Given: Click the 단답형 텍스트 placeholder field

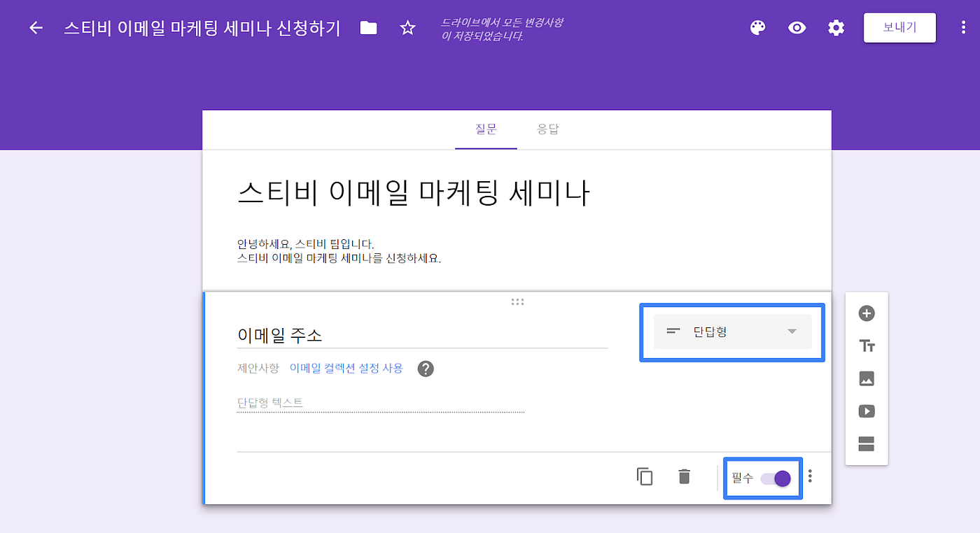Looking at the screenshot, I should 380,403.
